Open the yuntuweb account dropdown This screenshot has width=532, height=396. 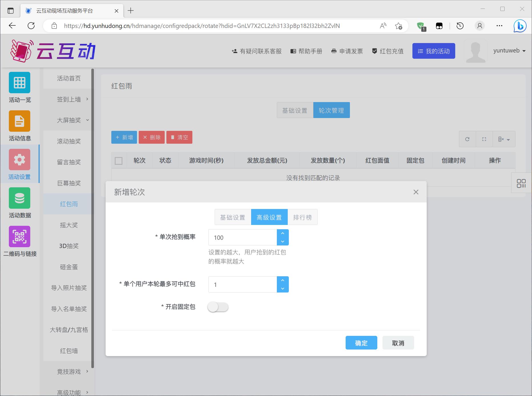pos(509,51)
